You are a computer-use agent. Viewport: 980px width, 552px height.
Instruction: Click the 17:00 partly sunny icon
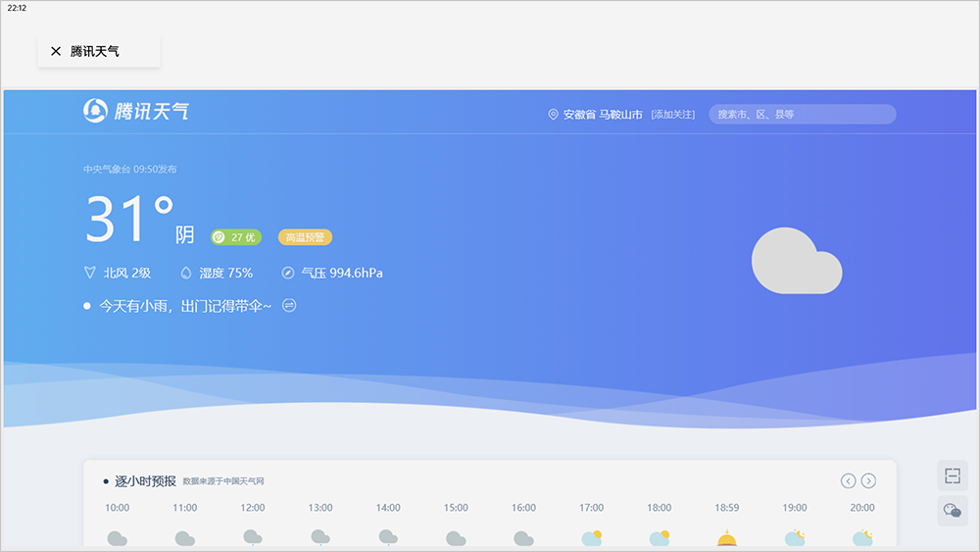click(591, 537)
